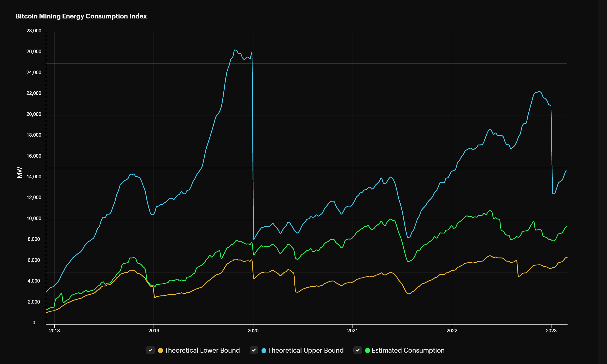Click the Theoretical Upper Bound legend label
This screenshot has width=607, height=364.
pos(306,350)
